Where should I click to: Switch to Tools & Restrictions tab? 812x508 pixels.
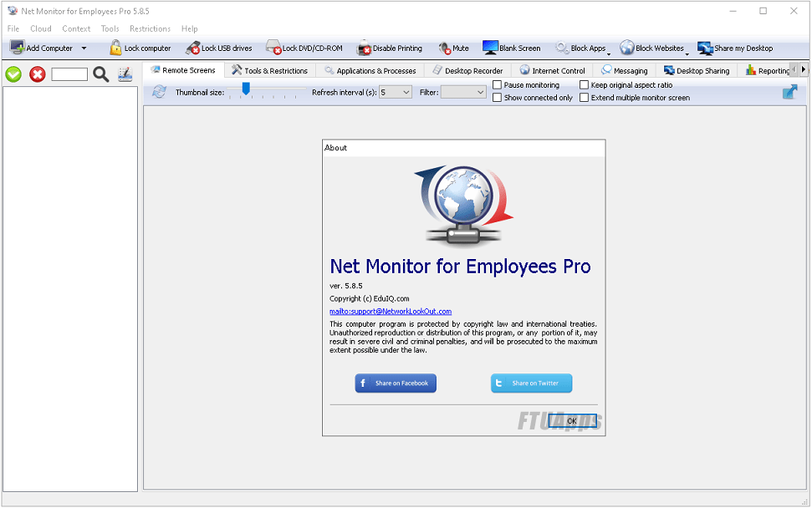point(269,70)
